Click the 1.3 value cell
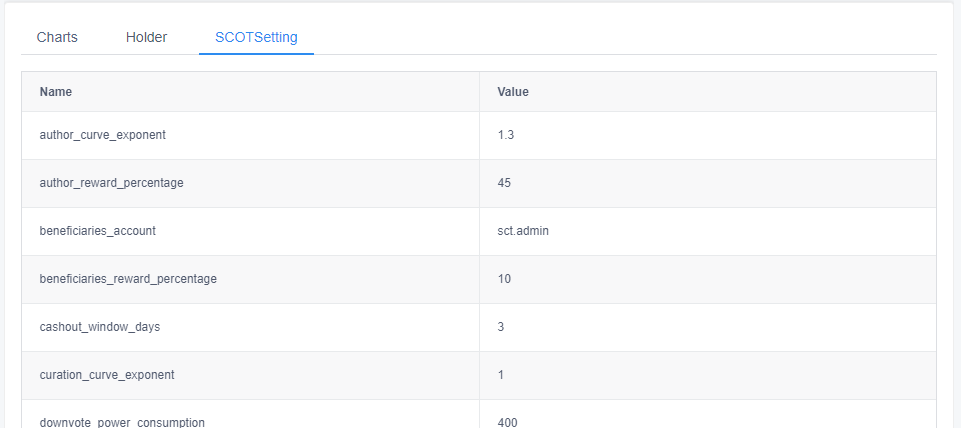This screenshot has width=961, height=428. [506, 135]
